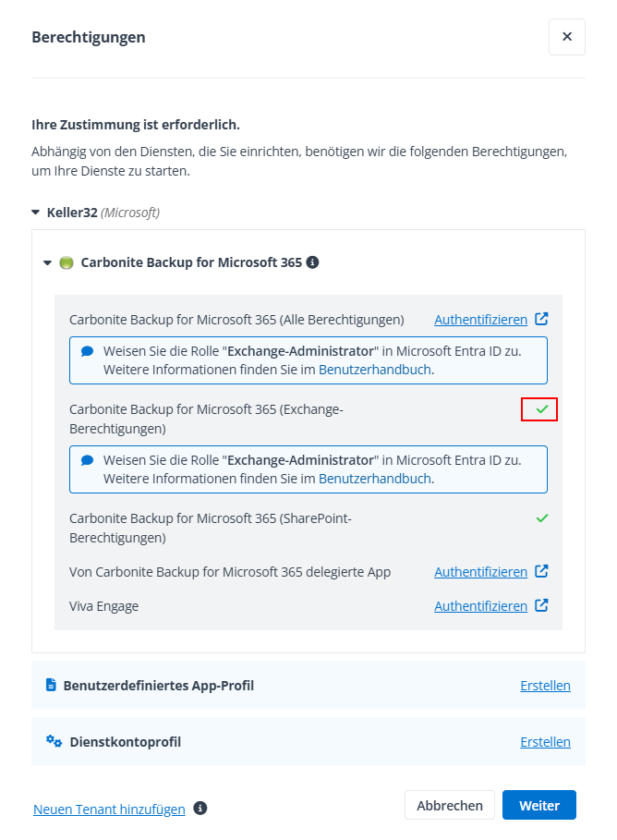This screenshot has height=840, width=617.
Task: Click external-link icon in Viva Engage row
Action: (542, 605)
